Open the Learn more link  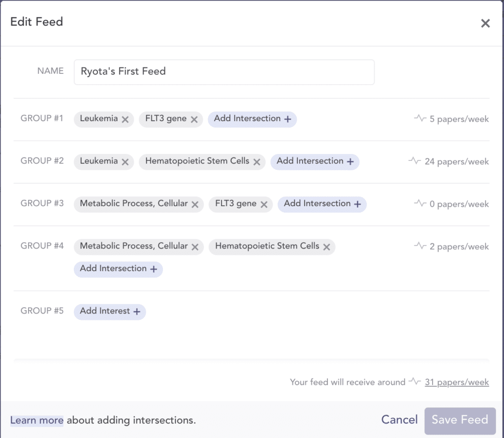coord(36,420)
